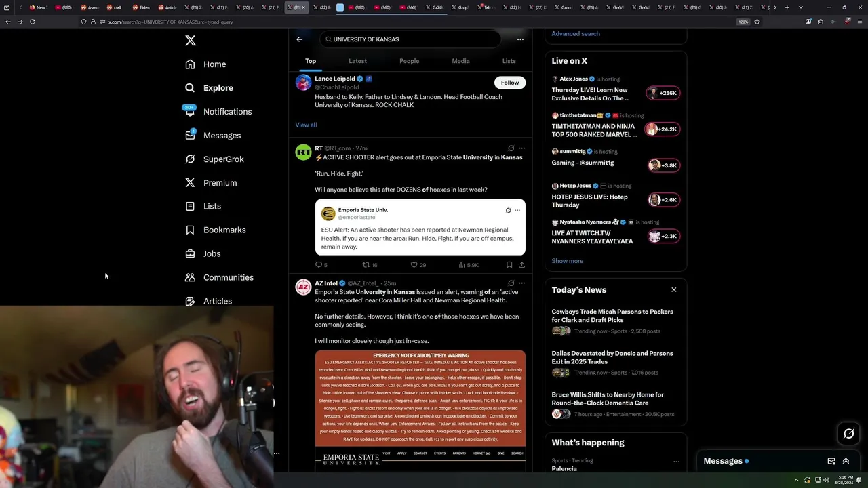This screenshot has width=868, height=488.
Task: Open Alex Jones live broadcast
Action: [616, 89]
